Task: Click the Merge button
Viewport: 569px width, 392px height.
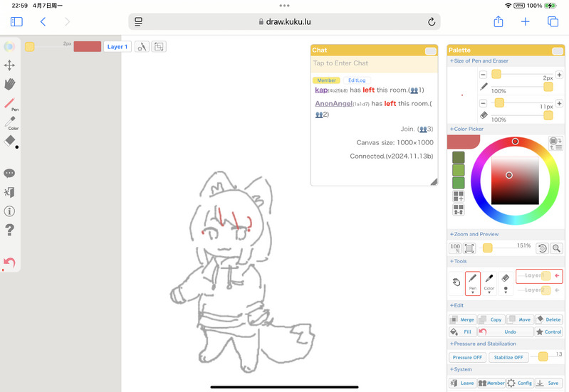Action: pyautogui.click(x=462, y=319)
